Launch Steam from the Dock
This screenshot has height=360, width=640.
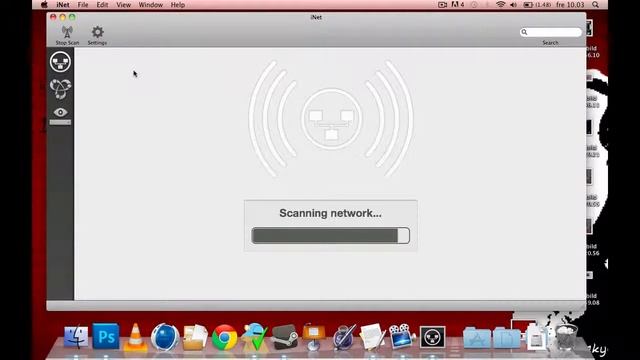tap(284, 337)
